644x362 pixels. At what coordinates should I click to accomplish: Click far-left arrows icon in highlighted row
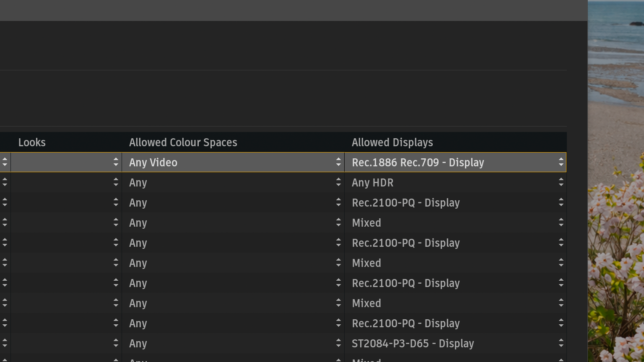(x=5, y=163)
